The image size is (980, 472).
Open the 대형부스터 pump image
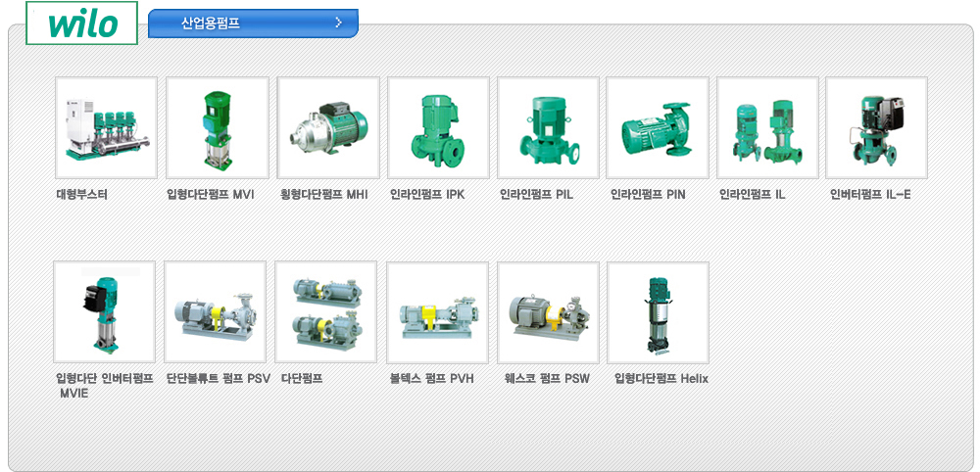pos(106,127)
